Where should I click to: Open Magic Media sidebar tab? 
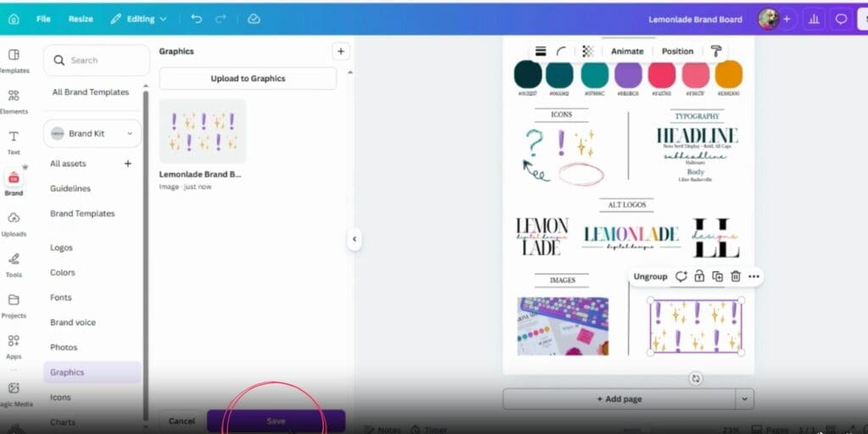pyautogui.click(x=14, y=393)
